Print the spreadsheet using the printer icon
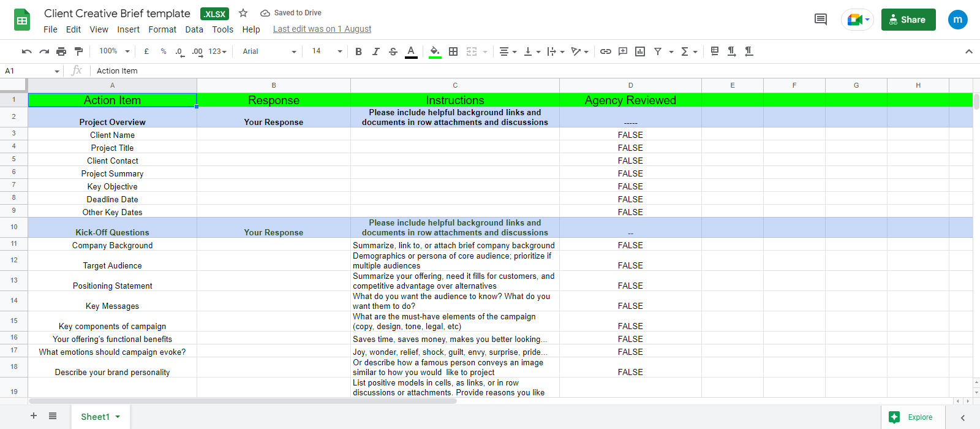 pyautogui.click(x=61, y=51)
